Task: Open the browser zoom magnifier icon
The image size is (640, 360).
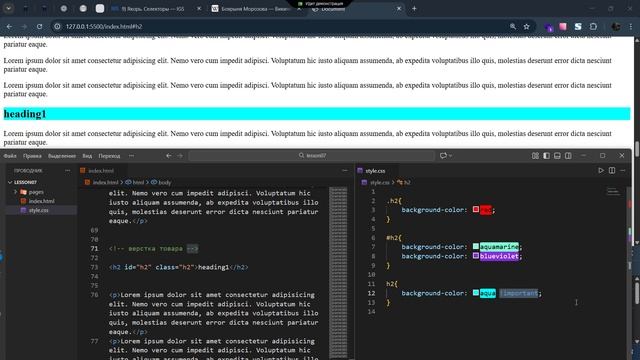Action: pyautogui.click(x=513, y=27)
